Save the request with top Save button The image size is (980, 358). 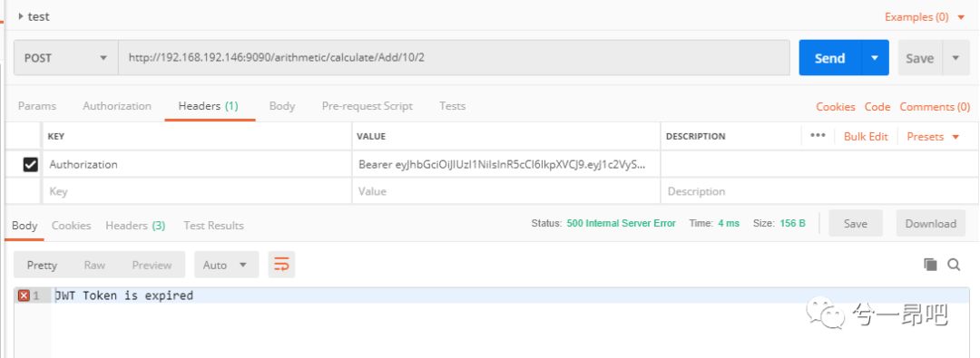[x=920, y=58]
